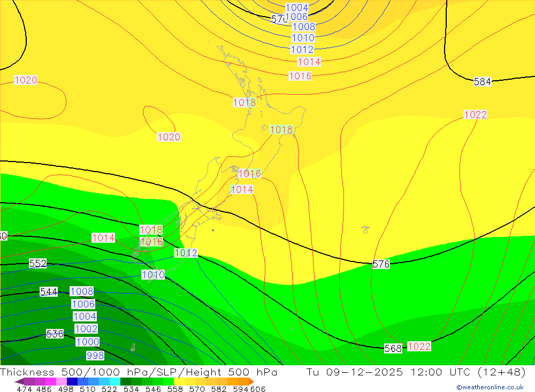Click the blue 1002 pressure label
Viewport: 535px width, 392px height.
pyautogui.click(x=86, y=328)
